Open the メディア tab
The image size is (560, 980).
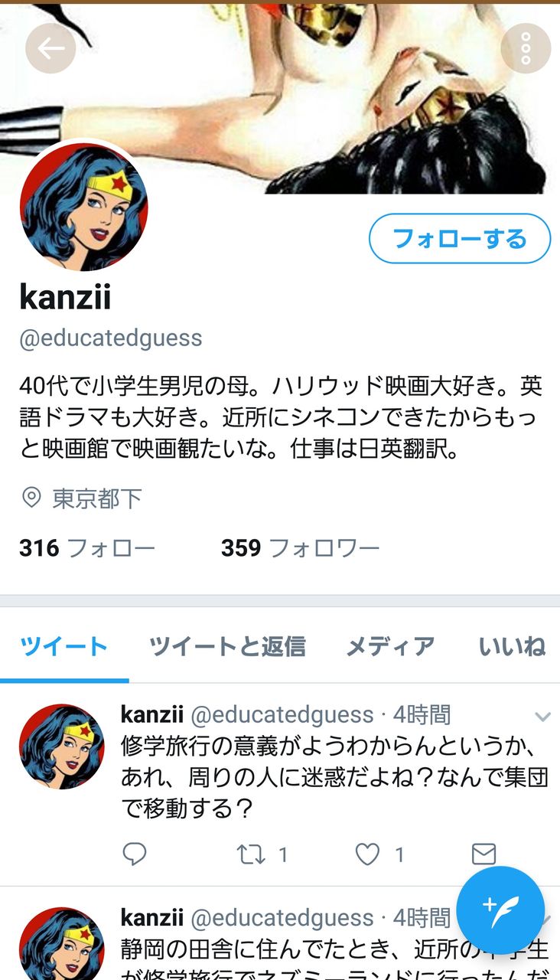pyautogui.click(x=390, y=647)
